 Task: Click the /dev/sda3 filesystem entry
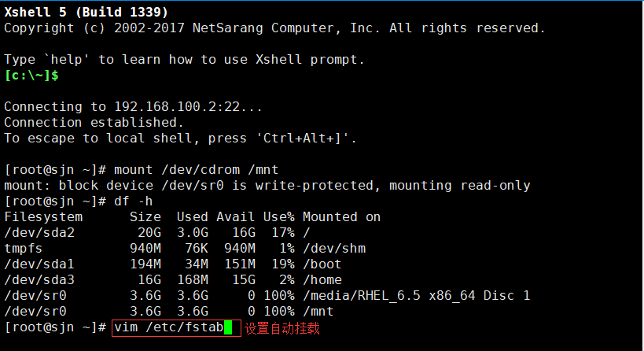click(x=39, y=280)
